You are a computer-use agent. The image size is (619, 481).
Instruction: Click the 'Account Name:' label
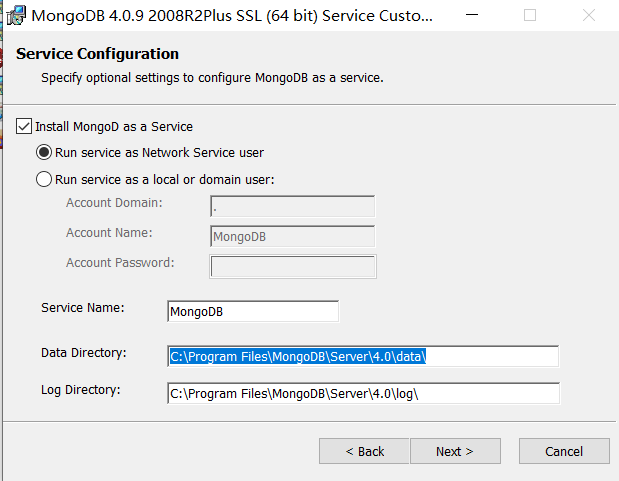(109, 233)
